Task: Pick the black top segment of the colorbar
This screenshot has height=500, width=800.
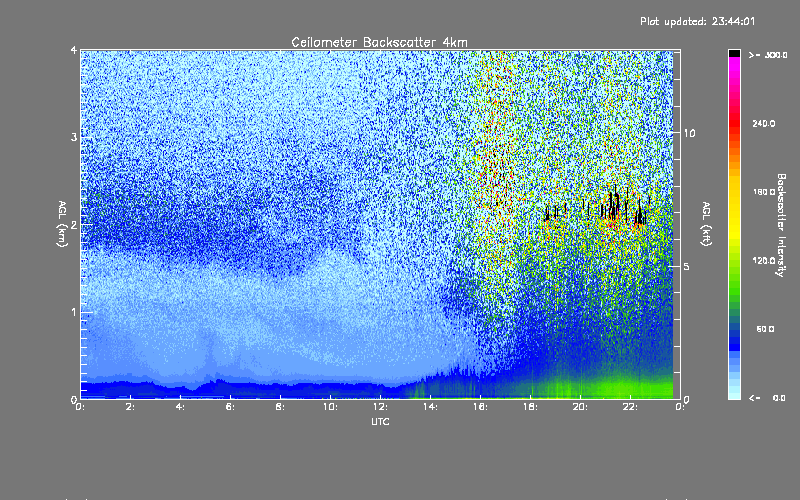Action: (734, 53)
